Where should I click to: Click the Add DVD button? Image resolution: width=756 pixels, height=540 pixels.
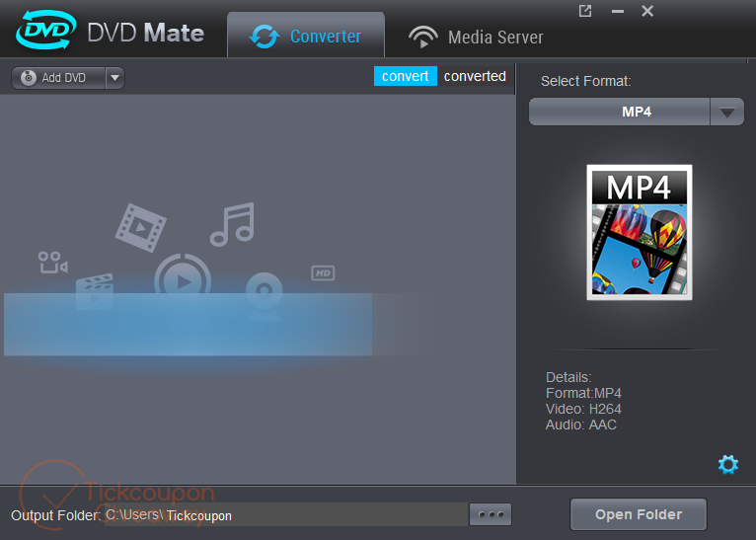[x=58, y=78]
